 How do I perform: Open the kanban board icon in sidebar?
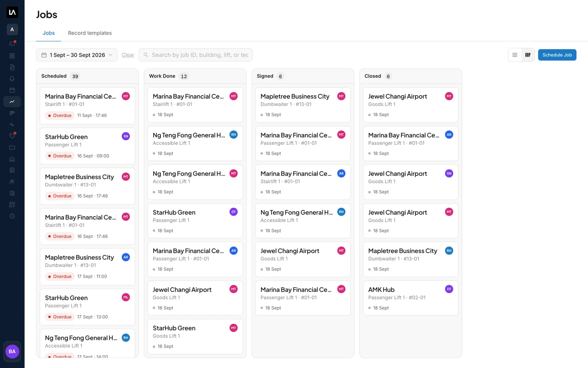tap(12, 113)
